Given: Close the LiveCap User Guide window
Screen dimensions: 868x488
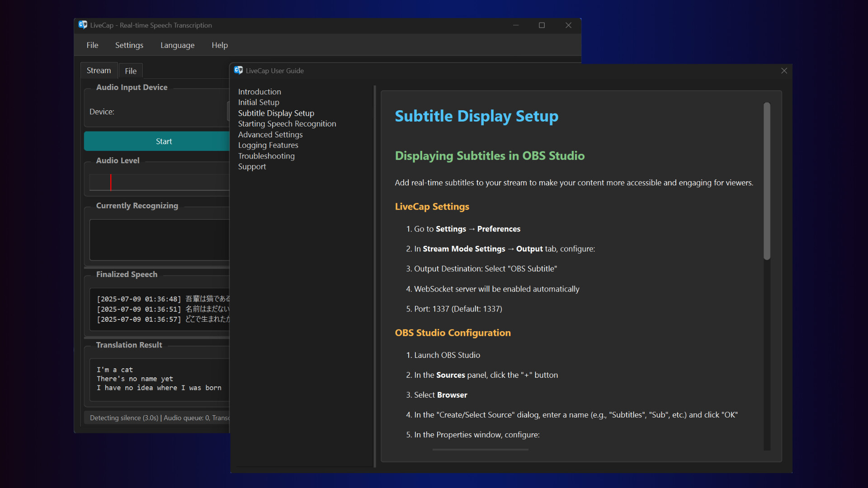Looking at the screenshot, I should click(x=784, y=70).
